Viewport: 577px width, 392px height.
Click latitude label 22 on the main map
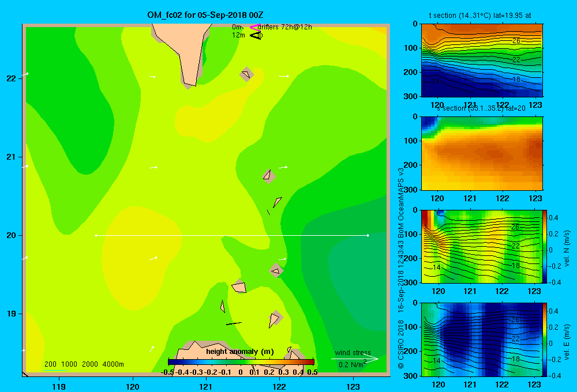(x=12, y=79)
